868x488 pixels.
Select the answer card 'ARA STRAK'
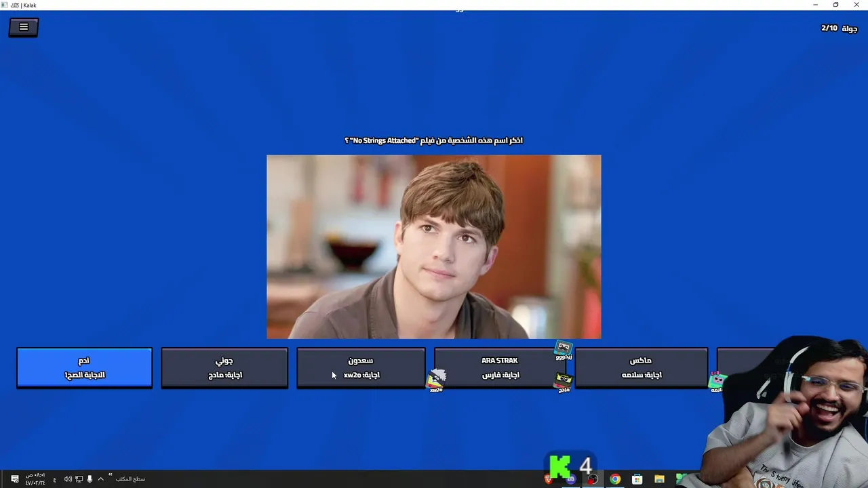coord(500,367)
